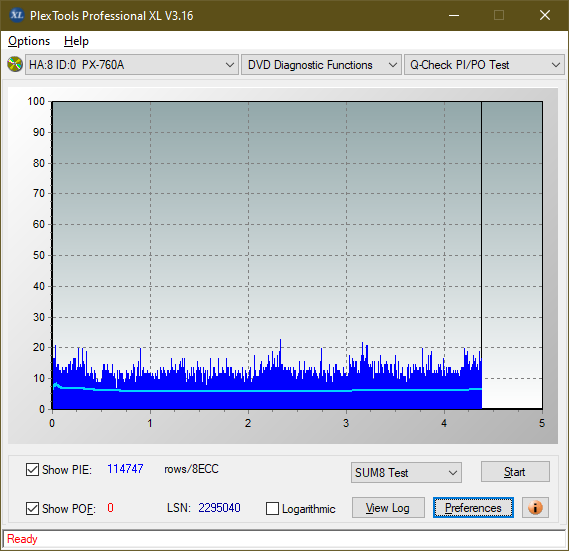This screenshot has width=569, height=551.
Task: Open the Options menu
Action: tap(29, 41)
